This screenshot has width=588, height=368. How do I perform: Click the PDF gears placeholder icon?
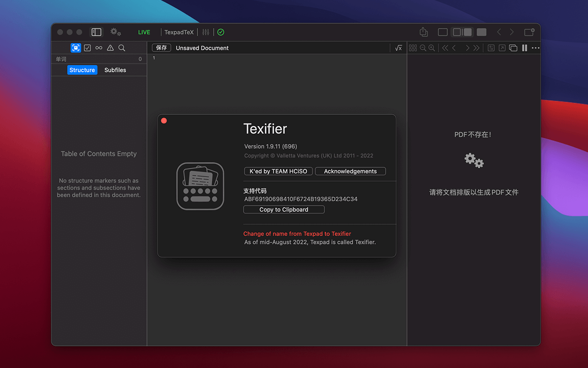click(474, 160)
